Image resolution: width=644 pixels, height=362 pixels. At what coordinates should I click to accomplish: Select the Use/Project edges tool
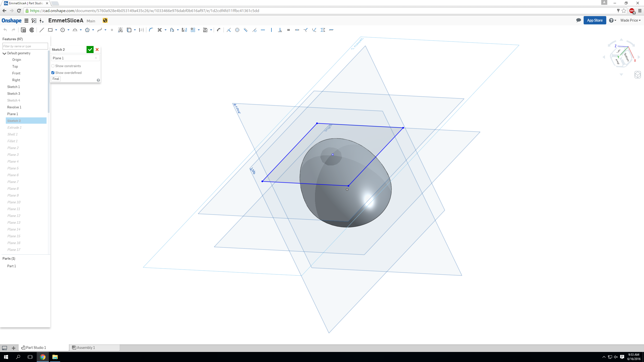coord(129,30)
